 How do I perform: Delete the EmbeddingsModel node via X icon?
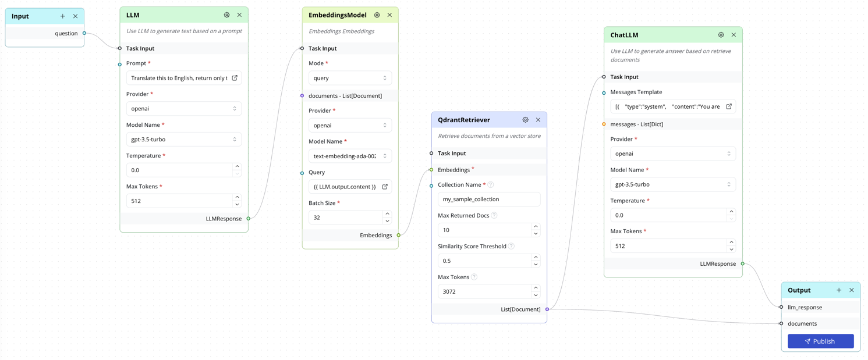389,15
